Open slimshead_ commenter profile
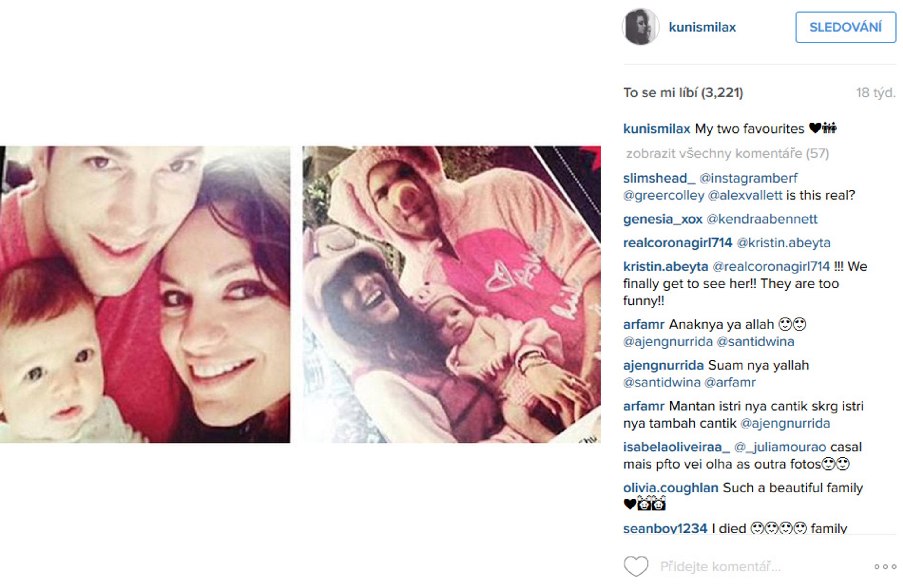This screenshot has height=588, width=903. (x=659, y=178)
